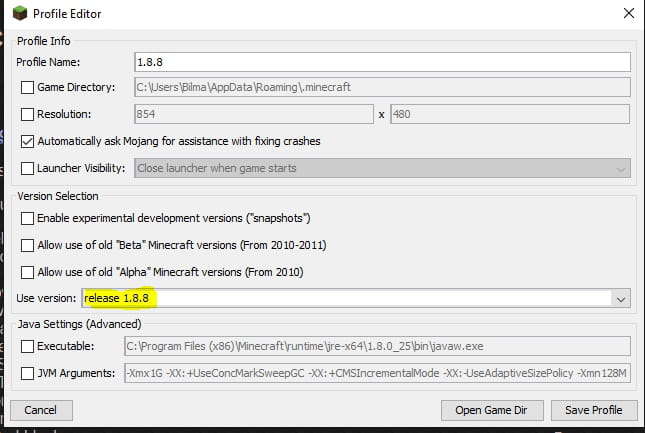Click the JVM Arguments text field

coord(377,373)
